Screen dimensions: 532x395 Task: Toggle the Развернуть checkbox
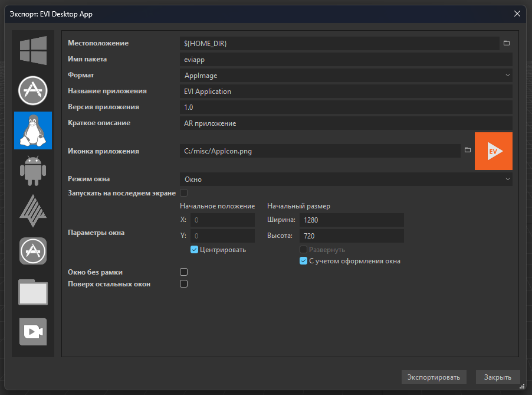point(303,250)
